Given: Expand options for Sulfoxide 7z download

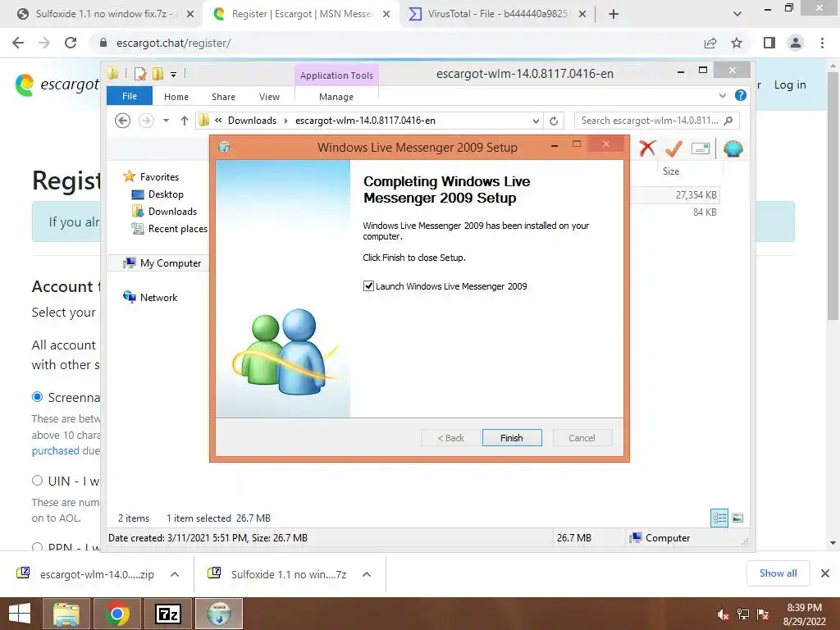Looking at the screenshot, I should click(x=367, y=574).
